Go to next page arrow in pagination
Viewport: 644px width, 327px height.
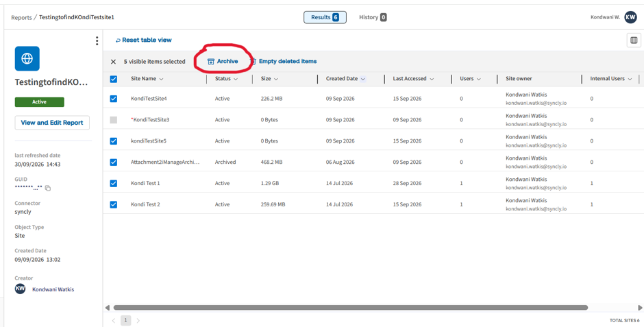click(138, 320)
